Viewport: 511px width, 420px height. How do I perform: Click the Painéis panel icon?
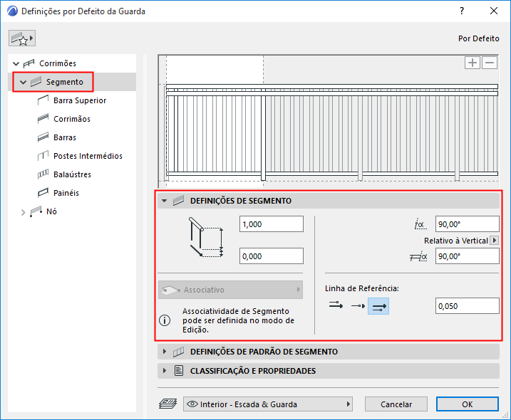[x=43, y=193]
